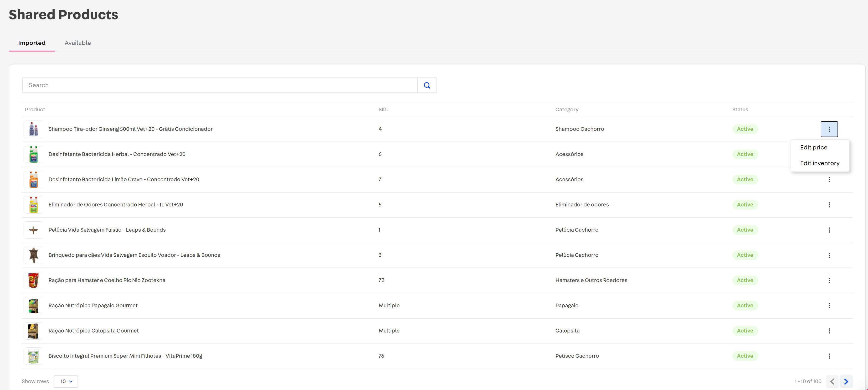This screenshot has height=390, width=868.
Task: Expand the Show rows dropdown
Action: tap(66, 381)
